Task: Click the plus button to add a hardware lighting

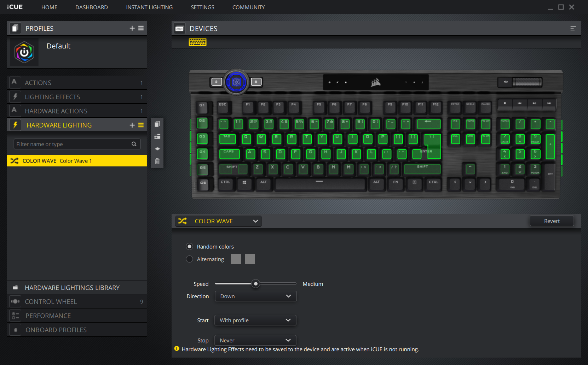Action: pos(132,125)
